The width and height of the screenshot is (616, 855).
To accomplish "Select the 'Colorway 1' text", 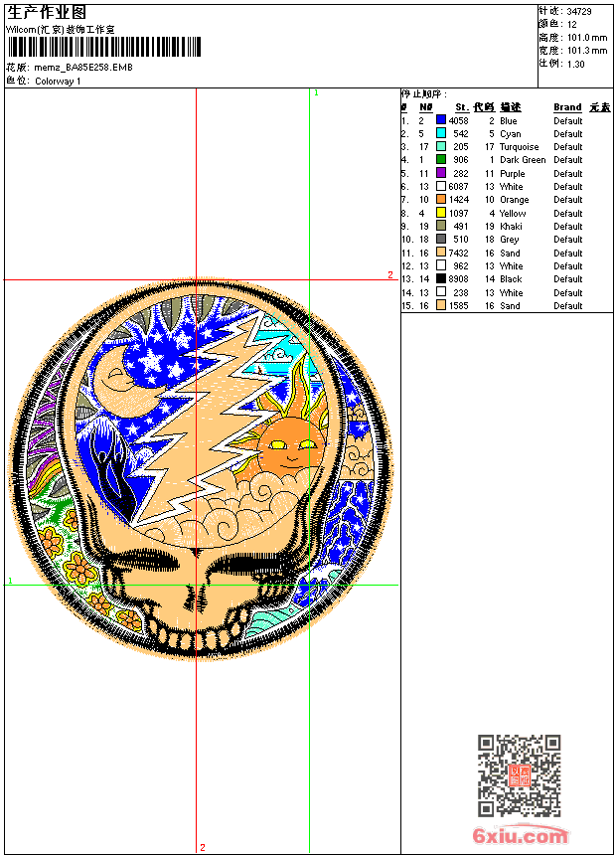I will point(58,82).
